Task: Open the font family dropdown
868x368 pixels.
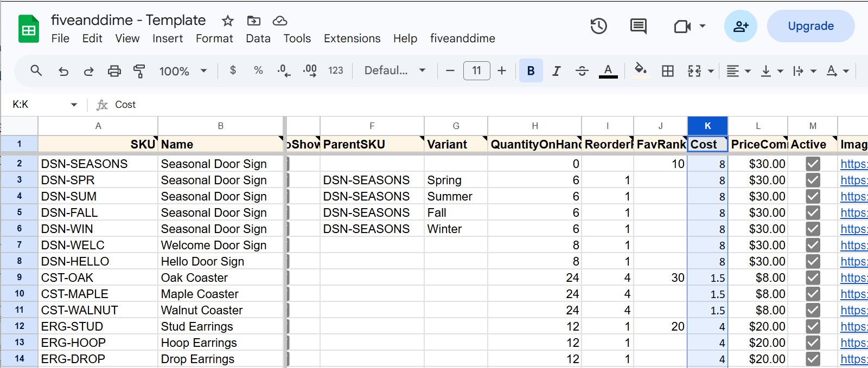Action: [x=395, y=70]
